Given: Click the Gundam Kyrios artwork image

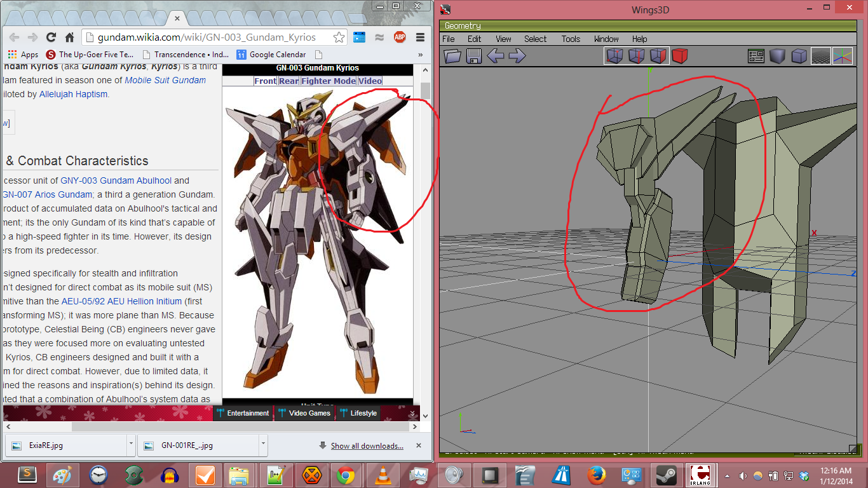Looking at the screenshot, I should (318, 241).
